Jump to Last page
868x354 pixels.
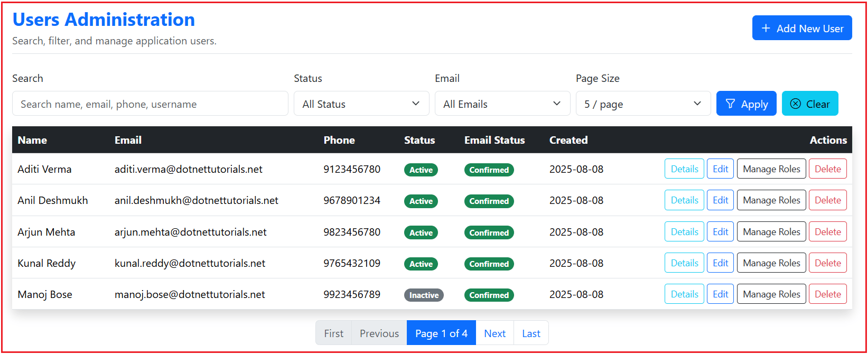tap(531, 333)
